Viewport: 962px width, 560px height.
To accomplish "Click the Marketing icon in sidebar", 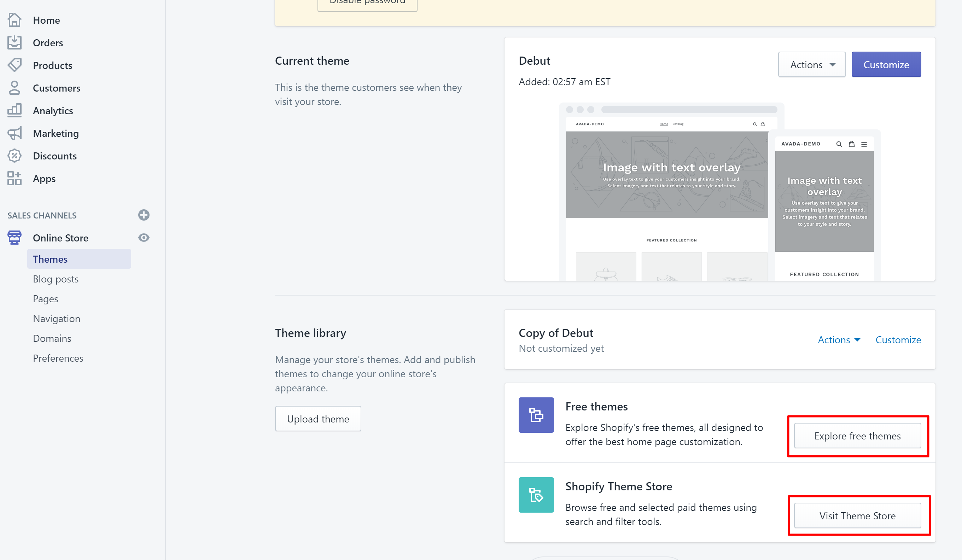I will 14,133.
